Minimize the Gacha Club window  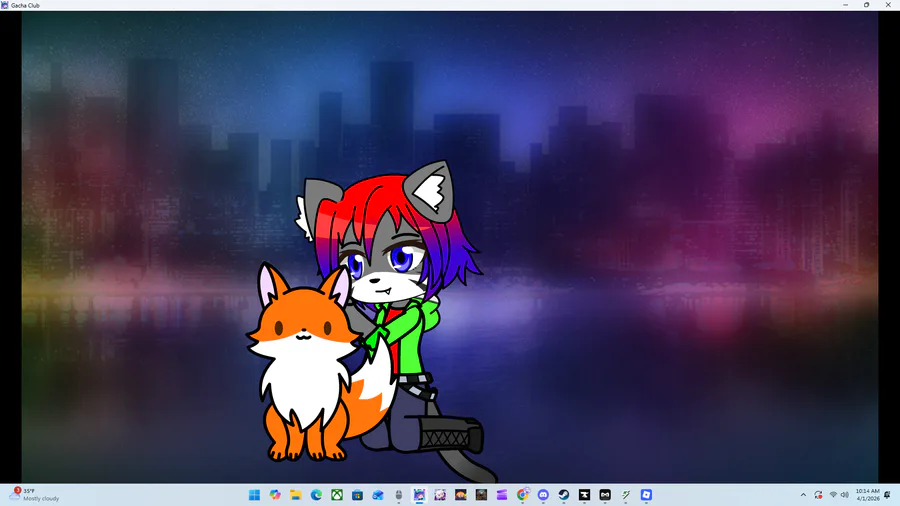845,5
